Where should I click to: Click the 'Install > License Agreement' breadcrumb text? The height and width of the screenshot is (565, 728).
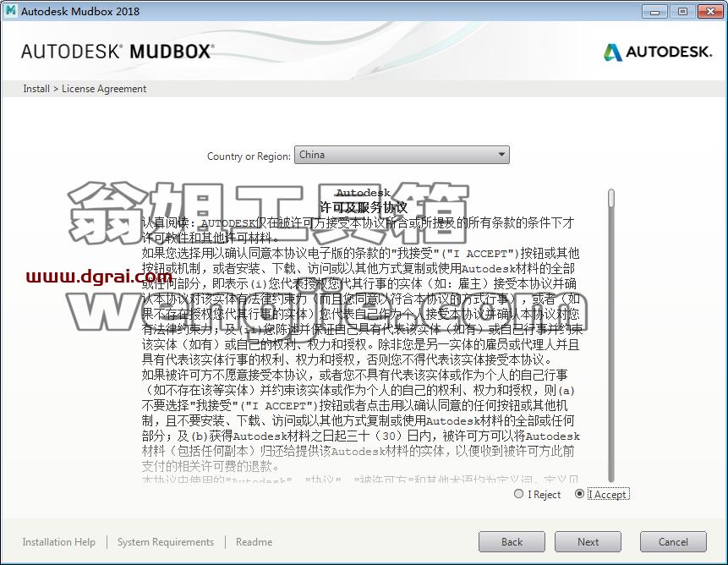85,89
